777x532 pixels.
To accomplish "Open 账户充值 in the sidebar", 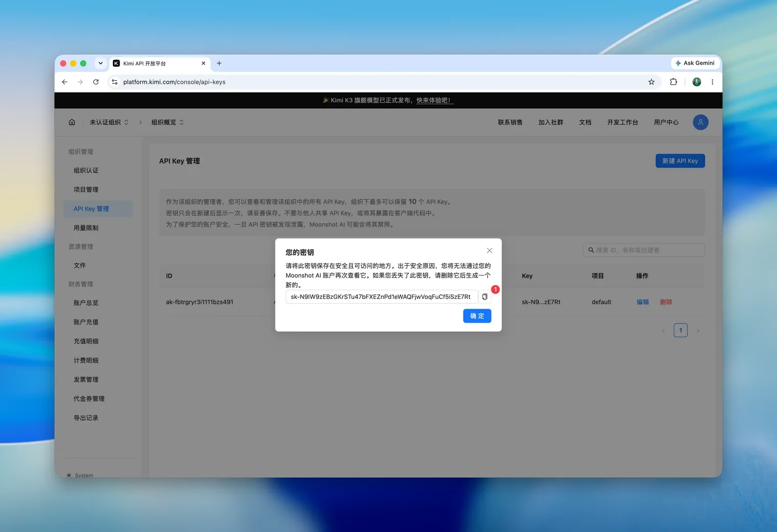I will coord(98,322).
